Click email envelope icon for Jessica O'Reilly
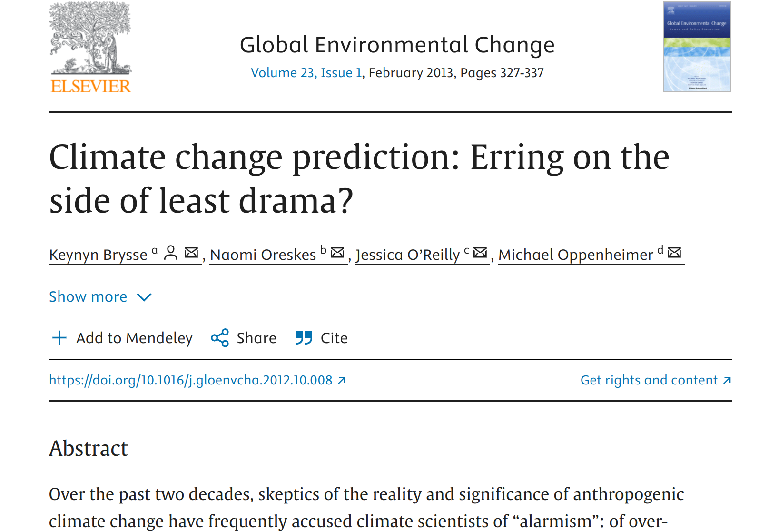The image size is (759, 532). [x=481, y=253]
